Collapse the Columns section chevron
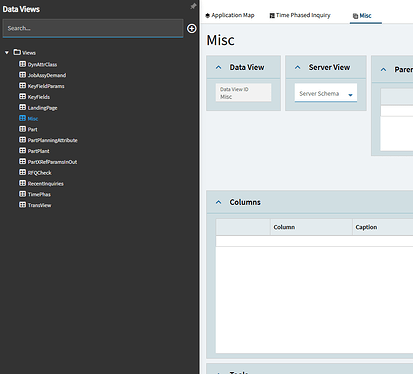Image resolution: width=413 pixels, height=374 pixels. pos(219,202)
